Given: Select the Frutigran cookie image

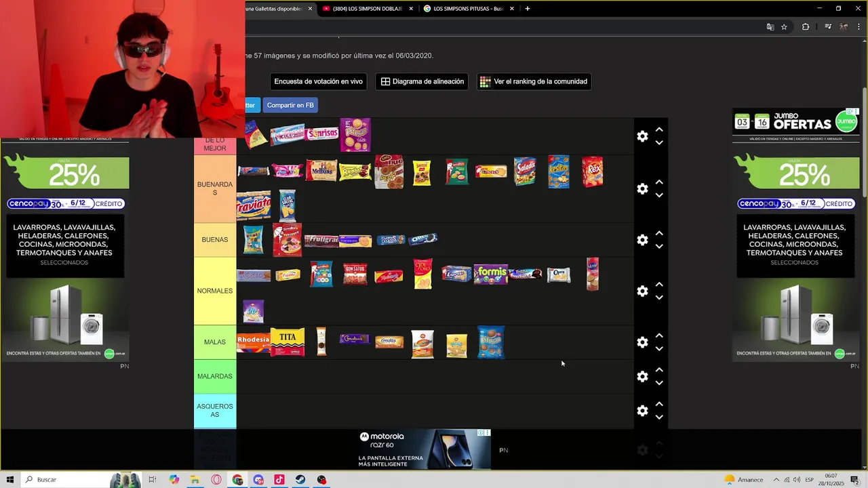Looking at the screenshot, I should (x=321, y=240).
